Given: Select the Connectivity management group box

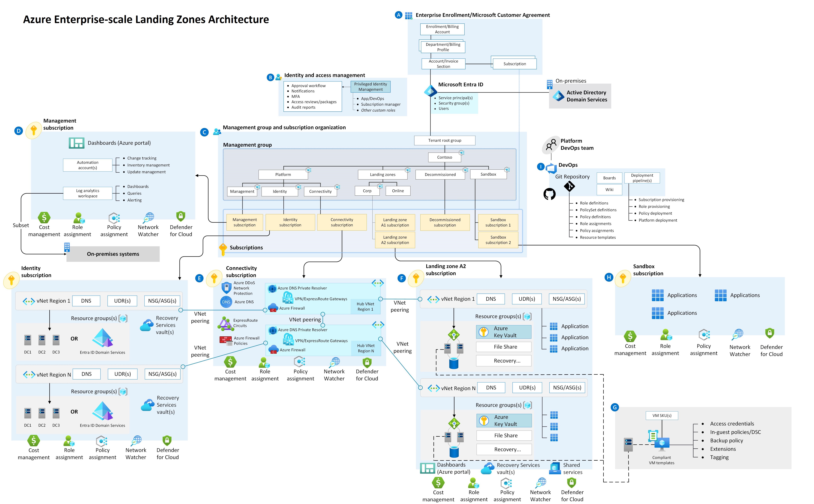Looking at the screenshot, I should click(320, 191).
